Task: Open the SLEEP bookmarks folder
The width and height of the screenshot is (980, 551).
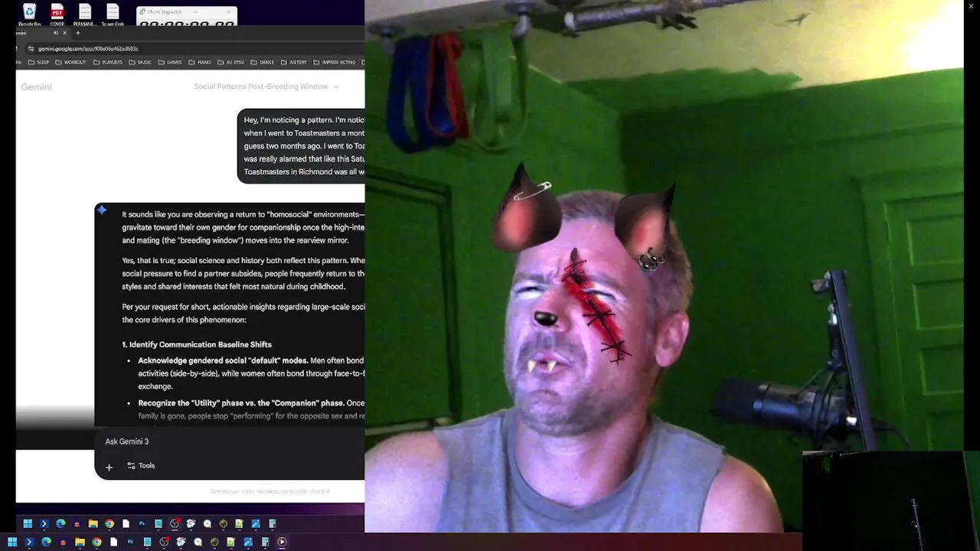Action: (x=38, y=62)
